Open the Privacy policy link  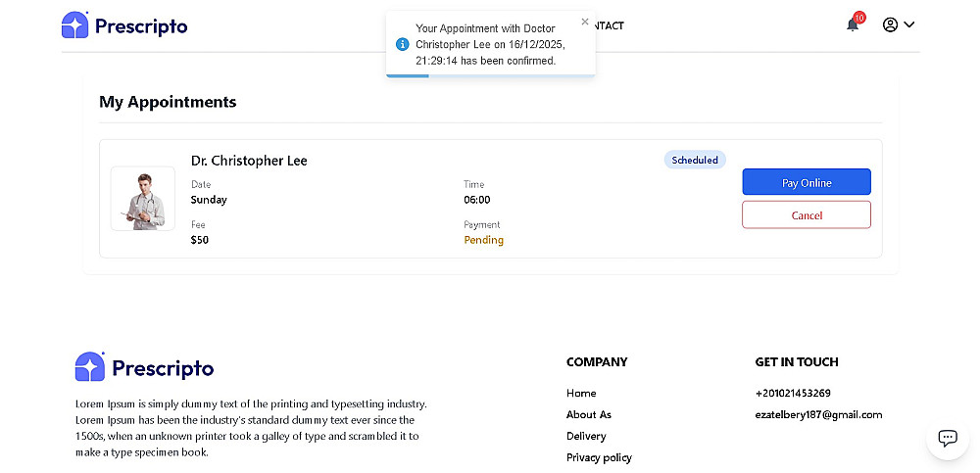[x=599, y=457]
